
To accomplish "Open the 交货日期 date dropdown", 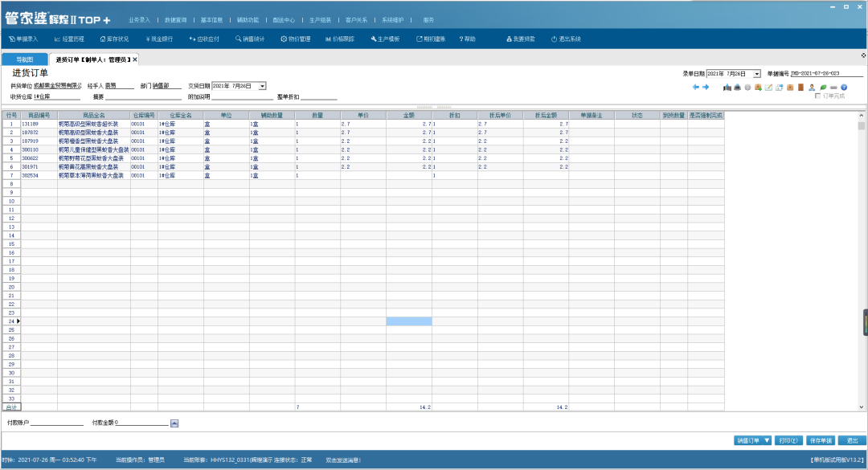I will coord(263,86).
